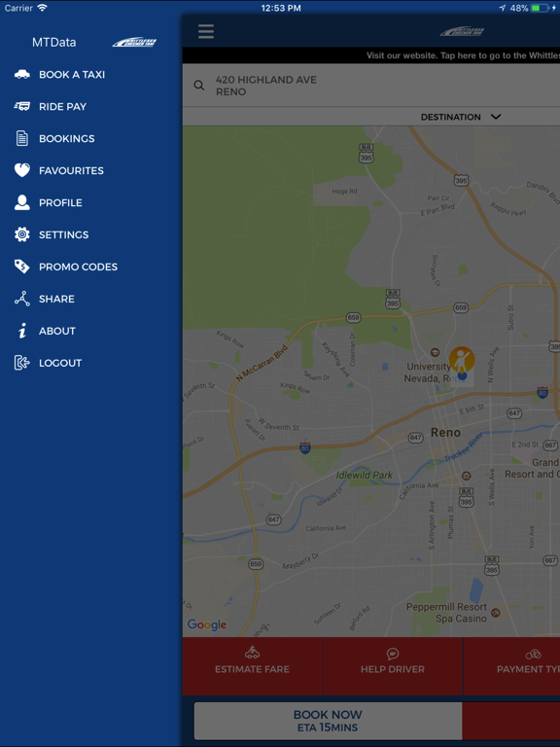The width and height of the screenshot is (560, 747).
Task: Click the Whittlesea logo in sidebar header
Action: (x=134, y=43)
